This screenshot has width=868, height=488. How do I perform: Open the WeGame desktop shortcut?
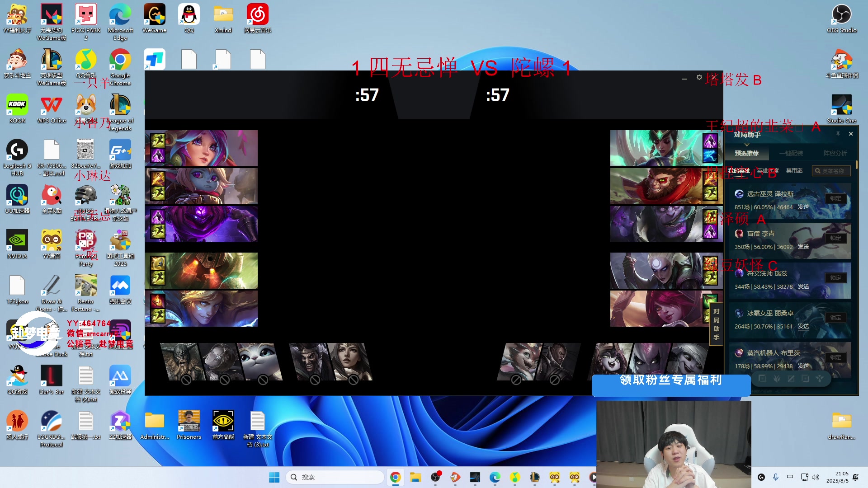[x=154, y=18]
